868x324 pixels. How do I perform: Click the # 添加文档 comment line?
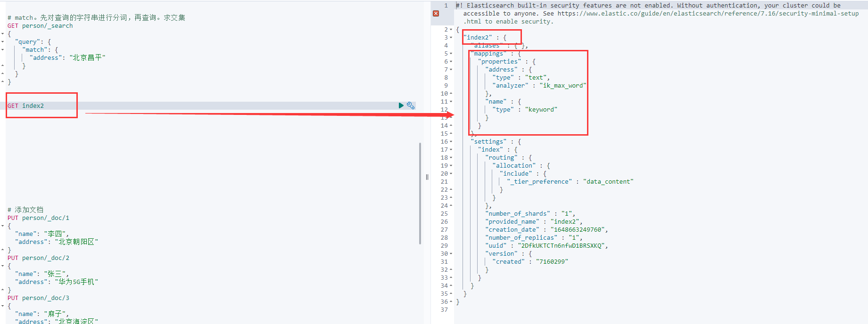(x=25, y=210)
